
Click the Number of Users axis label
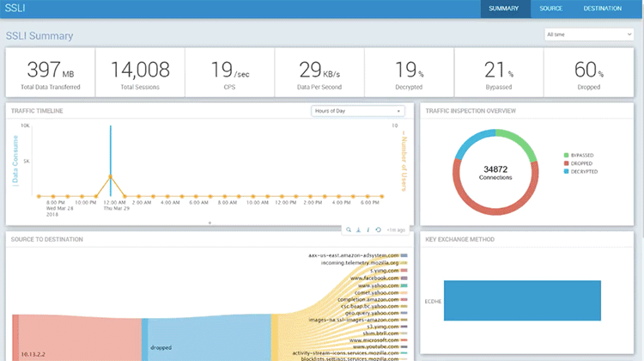(404, 162)
